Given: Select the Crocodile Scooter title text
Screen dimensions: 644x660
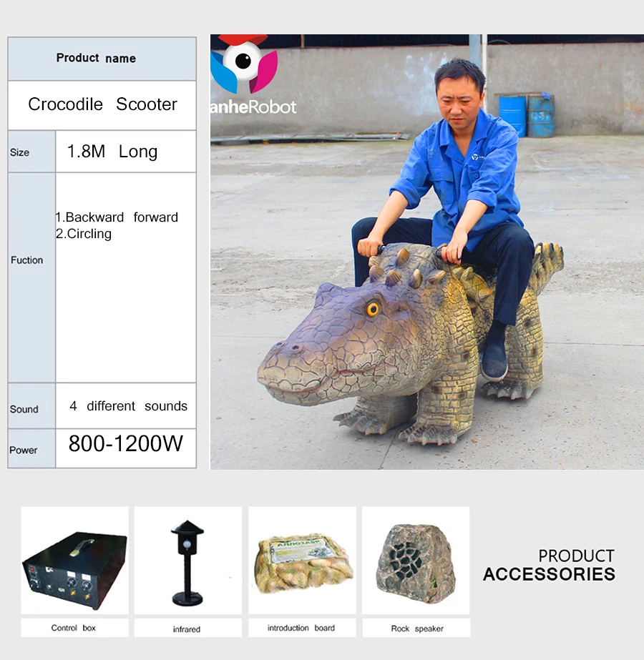Looking at the screenshot, I should click(102, 104).
